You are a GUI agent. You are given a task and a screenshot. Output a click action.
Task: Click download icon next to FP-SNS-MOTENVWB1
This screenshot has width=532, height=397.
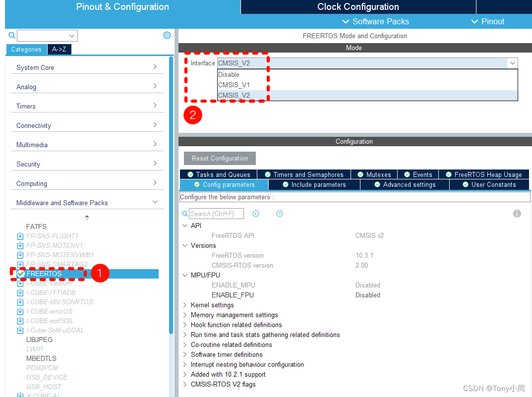click(20, 255)
